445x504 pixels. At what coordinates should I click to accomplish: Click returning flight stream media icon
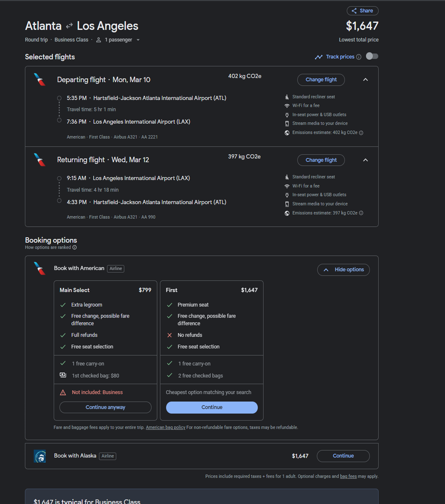[287, 204]
